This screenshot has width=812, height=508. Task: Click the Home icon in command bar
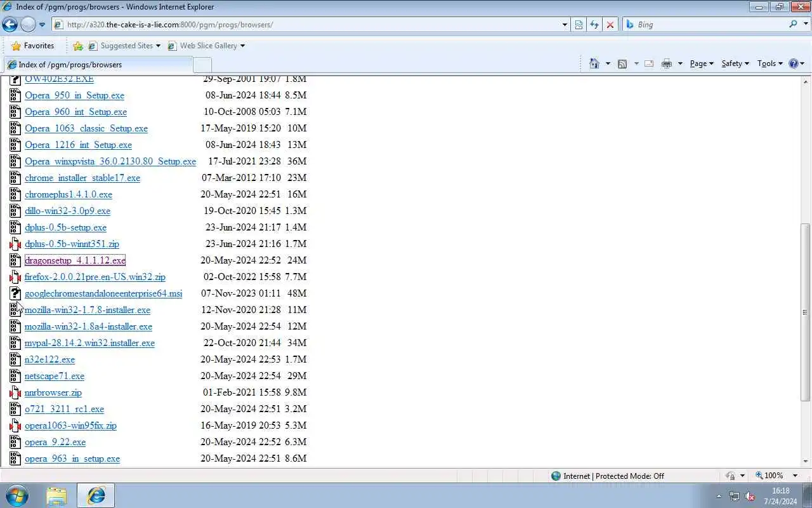pos(594,63)
